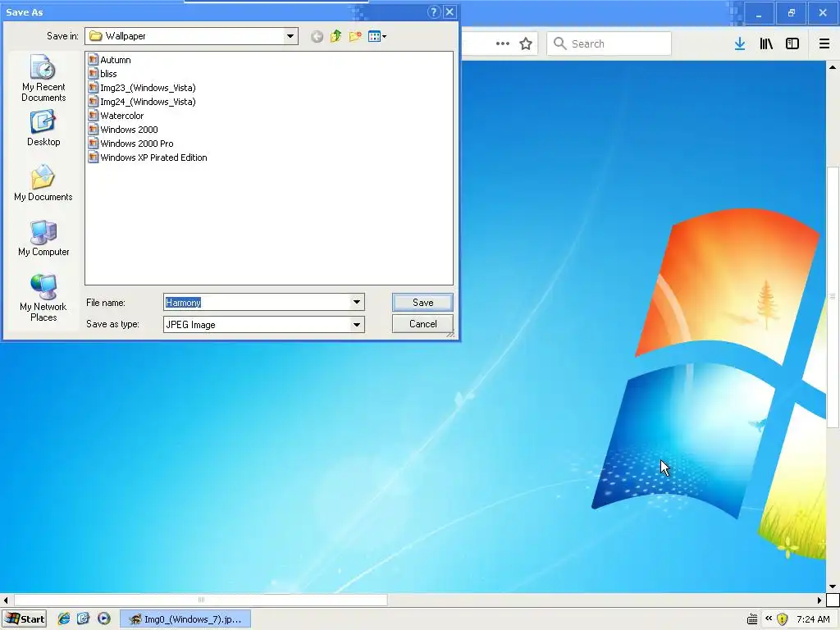Image resolution: width=840 pixels, height=630 pixels.
Task: Show the browser Downloads panel
Action: tap(740, 43)
